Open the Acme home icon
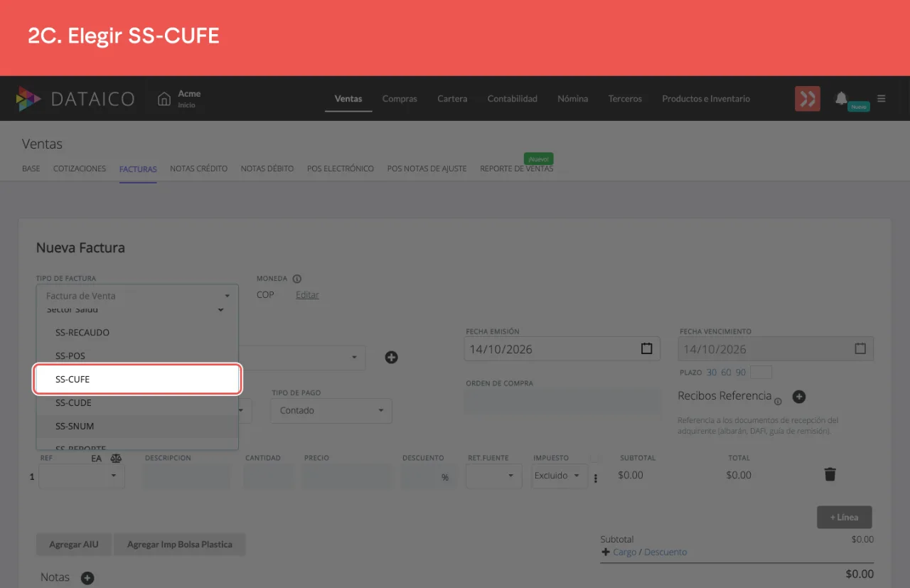 (164, 99)
